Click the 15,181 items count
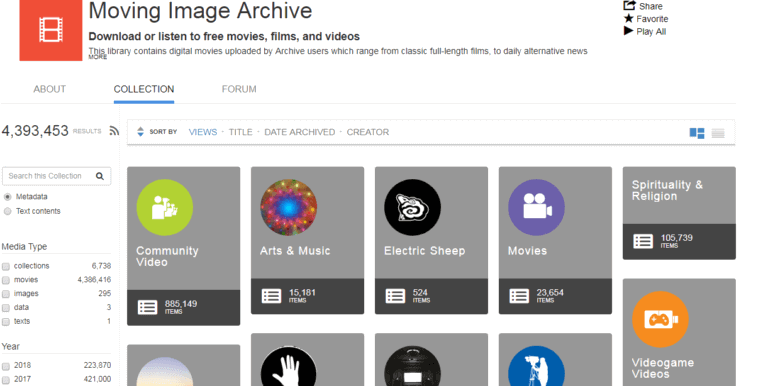This screenshot has height=386, width=768. click(x=302, y=292)
